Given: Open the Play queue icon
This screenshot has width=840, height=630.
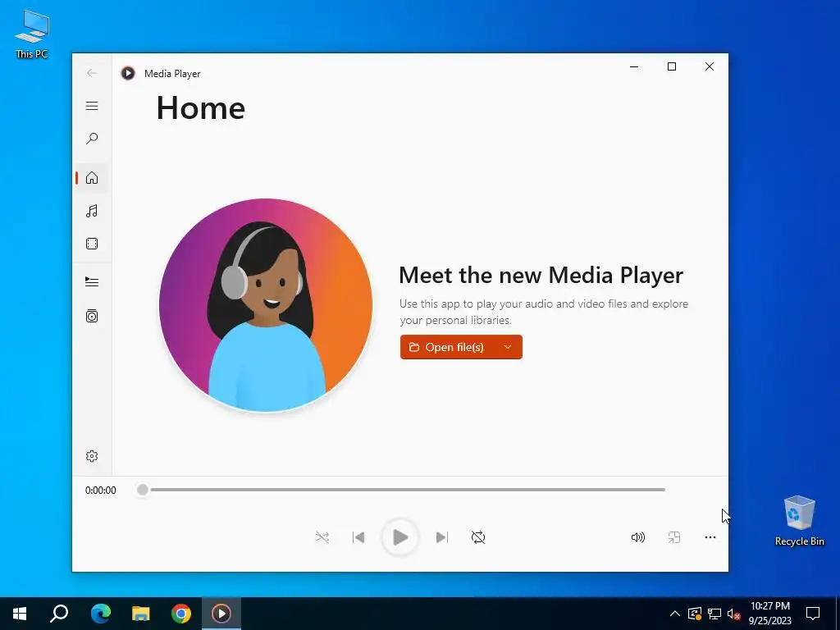Looking at the screenshot, I should coord(92,282).
